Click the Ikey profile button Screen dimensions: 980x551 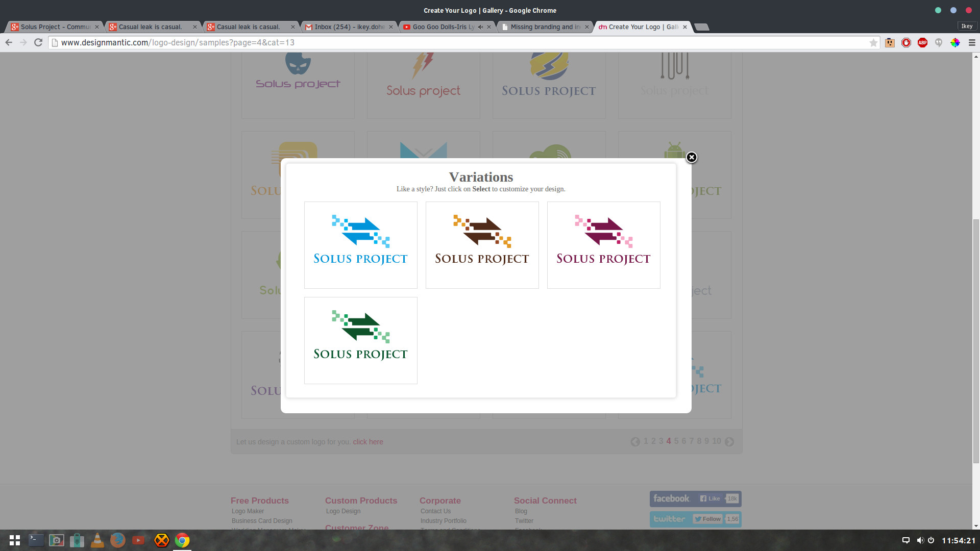click(967, 26)
